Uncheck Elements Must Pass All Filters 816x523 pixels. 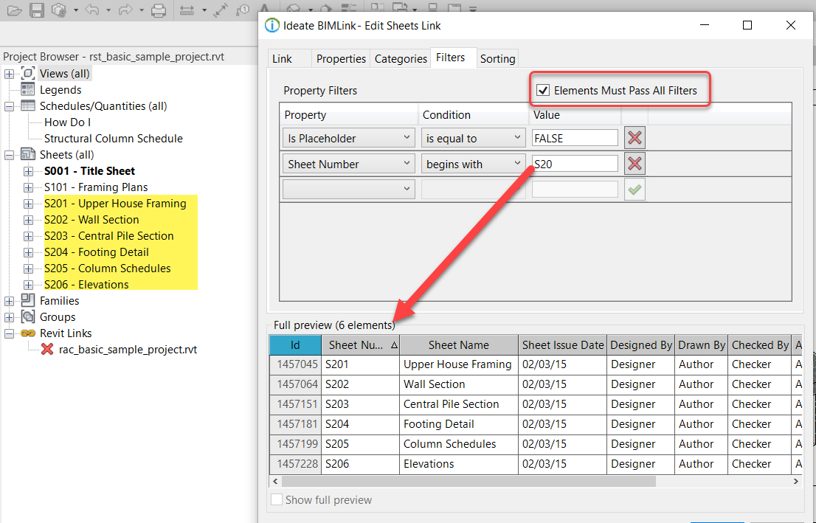[543, 91]
